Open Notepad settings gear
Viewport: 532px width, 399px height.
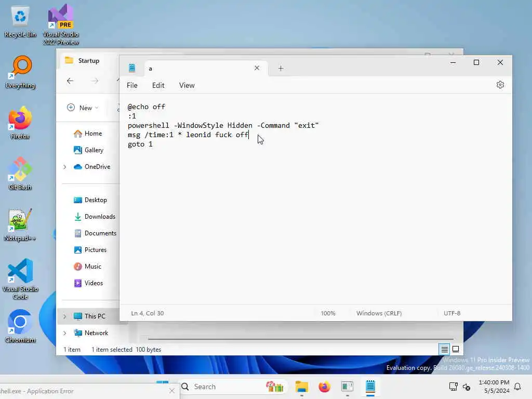[500, 85]
